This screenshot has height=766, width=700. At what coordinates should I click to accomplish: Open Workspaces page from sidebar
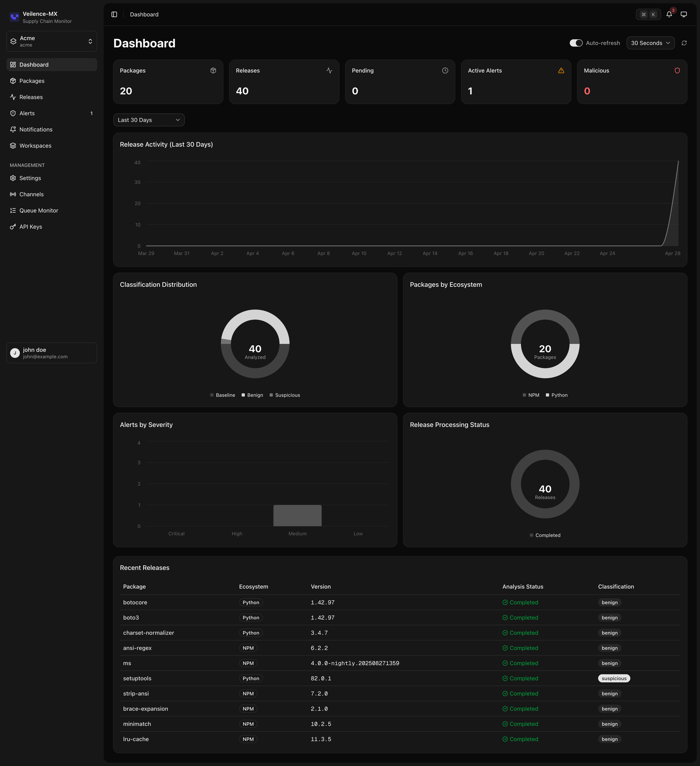coord(52,146)
